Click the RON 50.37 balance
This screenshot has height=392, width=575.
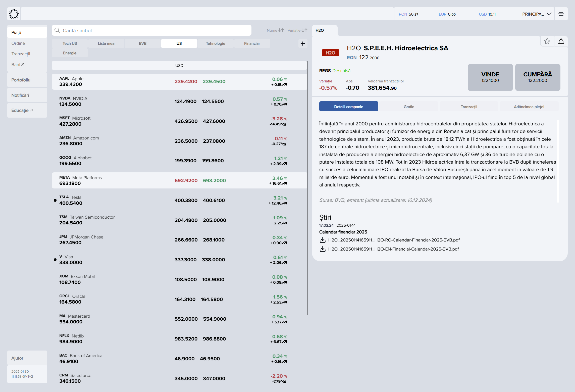click(408, 14)
